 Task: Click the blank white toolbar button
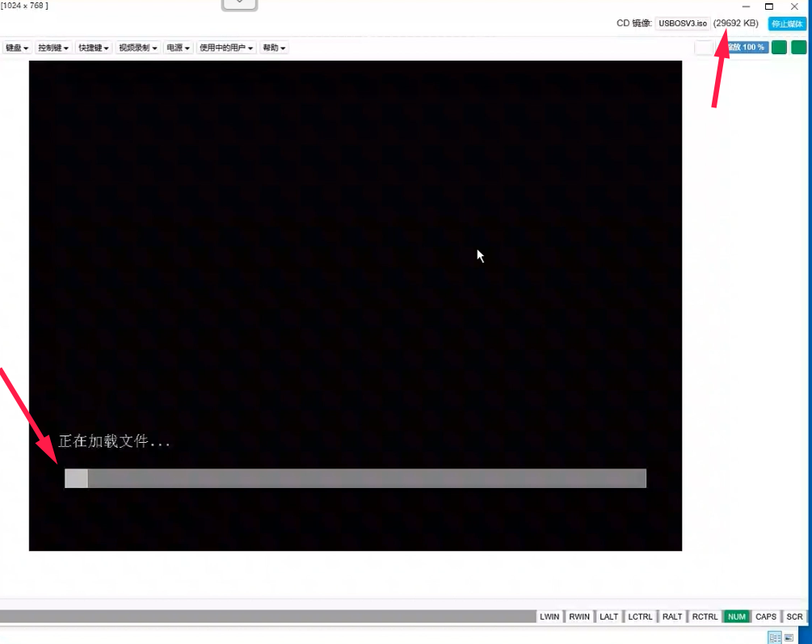[704, 48]
